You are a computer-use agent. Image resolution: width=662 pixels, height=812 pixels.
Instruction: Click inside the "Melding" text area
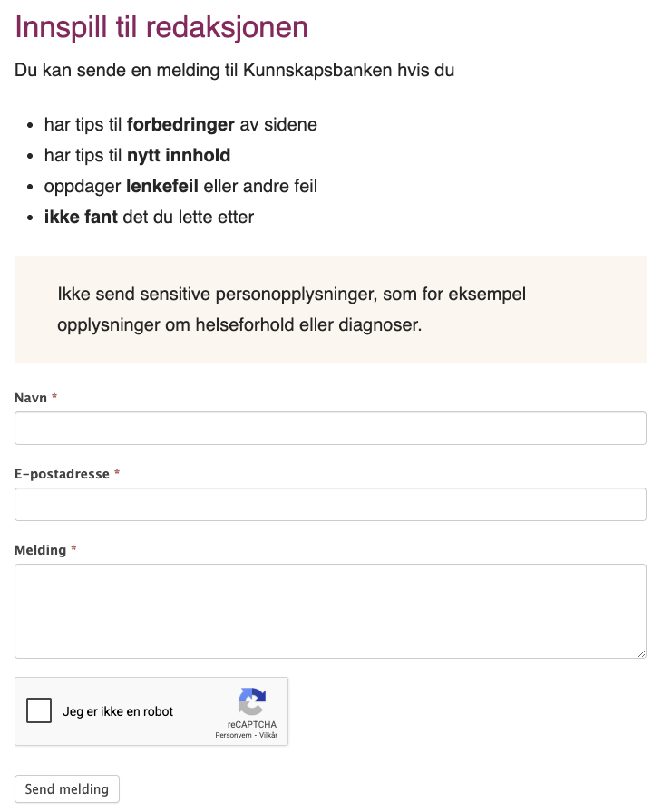point(330,607)
